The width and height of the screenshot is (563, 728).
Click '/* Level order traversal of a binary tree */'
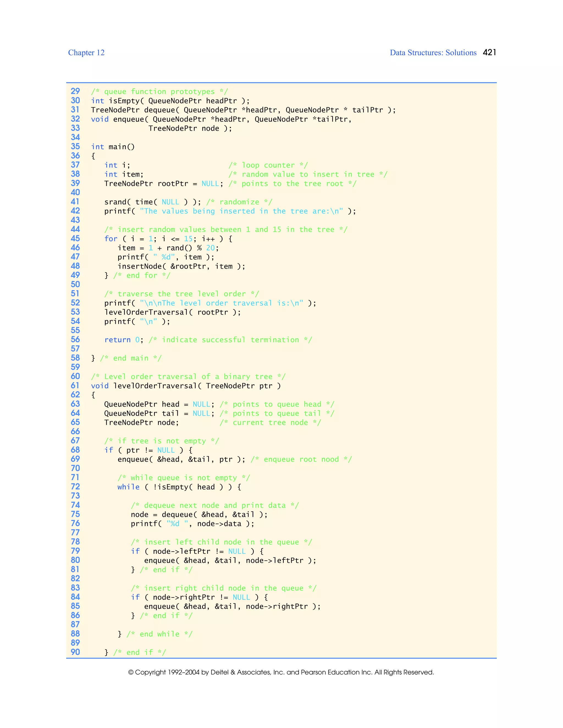pos(188,377)
